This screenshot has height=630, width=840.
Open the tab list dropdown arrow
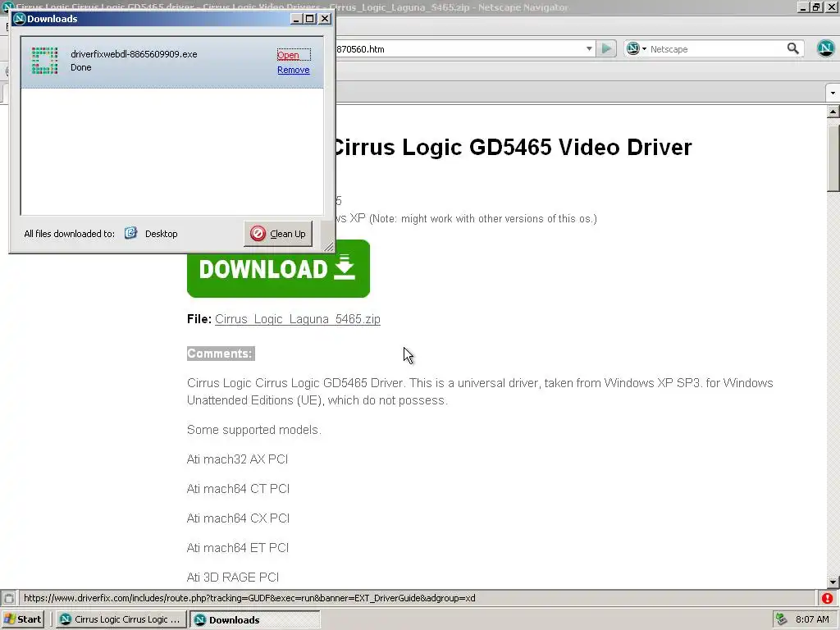tap(833, 93)
